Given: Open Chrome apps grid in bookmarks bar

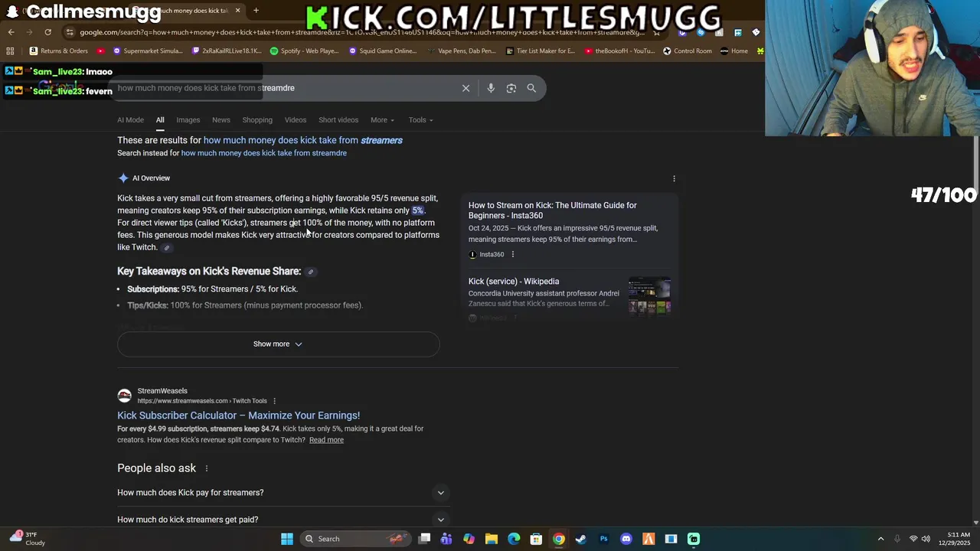Looking at the screenshot, I should [10, 51].
